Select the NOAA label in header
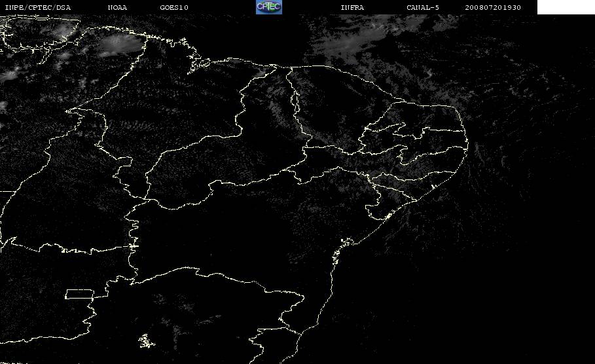This screenshot has height=364, width=595. (x=117, y=7)
